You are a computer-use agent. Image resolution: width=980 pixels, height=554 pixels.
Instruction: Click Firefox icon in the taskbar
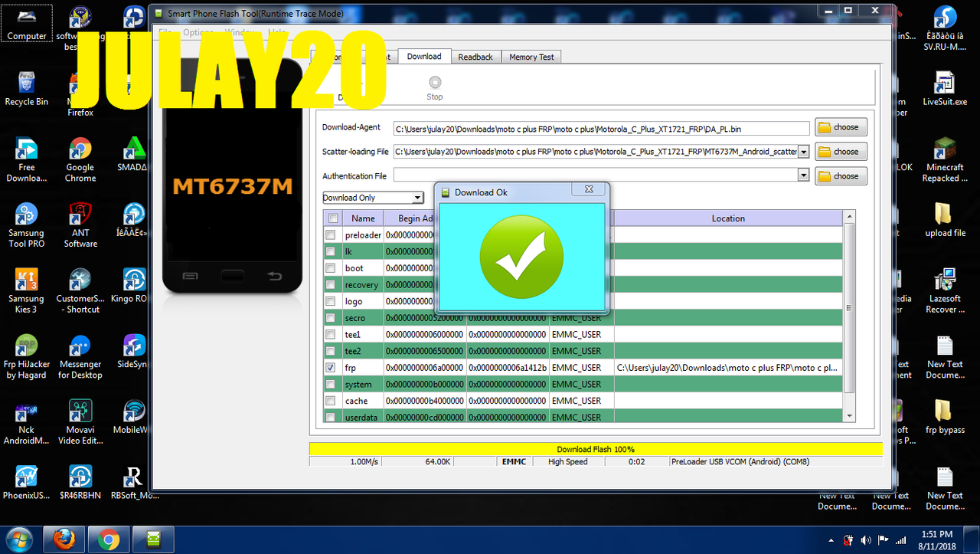[x=64, y=540]
